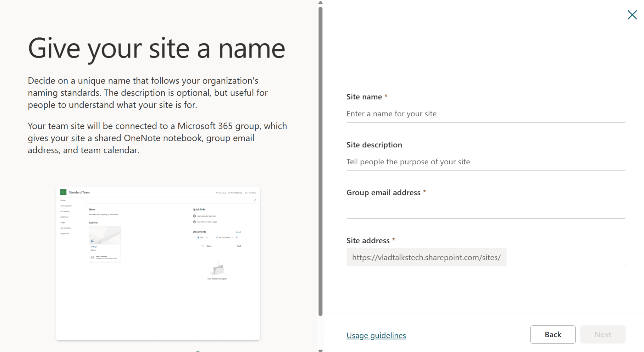The height and width of the screenshot is (352, 644).
Task: Select Site contents in the preview navigation
Action: (x=65, y=228)
